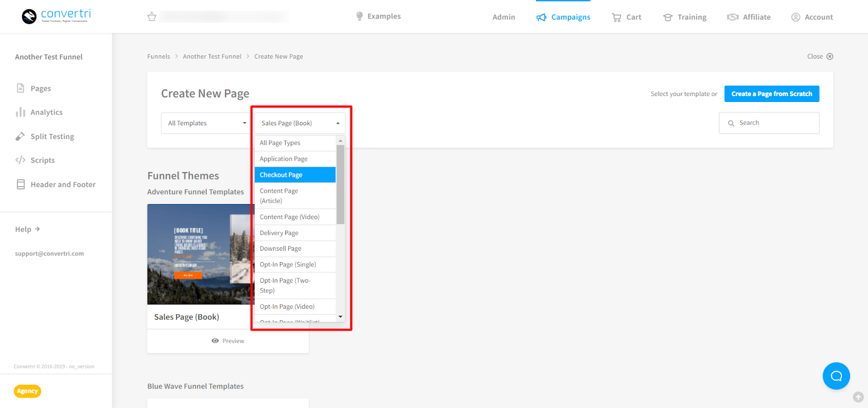Go to Funnels breadcrumb link
Screen dimensions: 868x408
click(x=158, y=56)
